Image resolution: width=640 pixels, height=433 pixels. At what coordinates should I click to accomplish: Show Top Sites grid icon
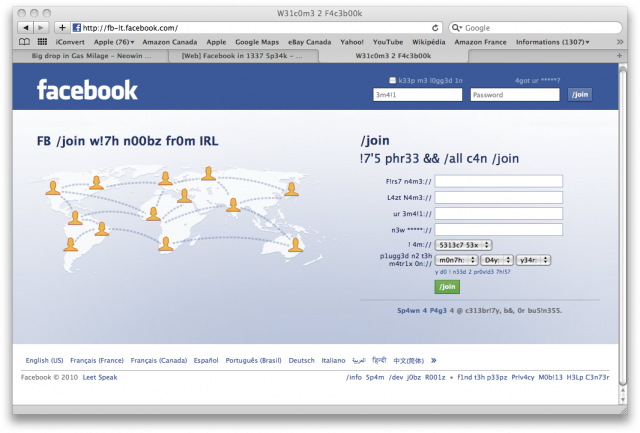click(42, 42)
